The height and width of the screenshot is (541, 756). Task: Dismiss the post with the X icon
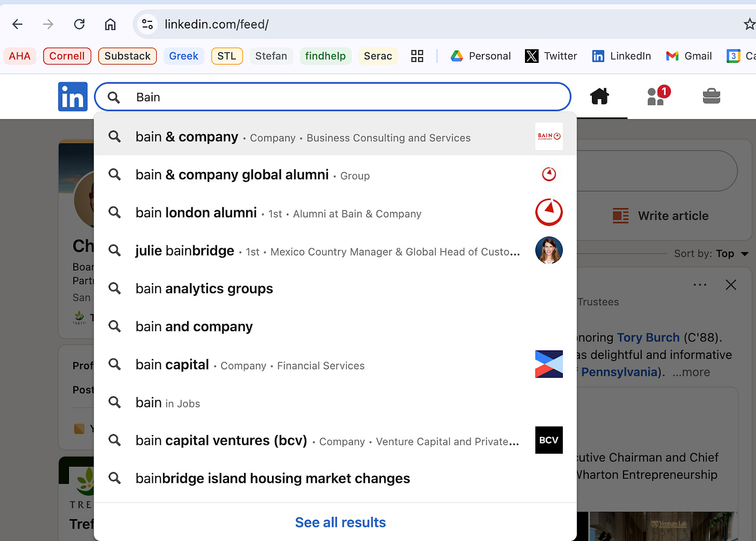731,285
